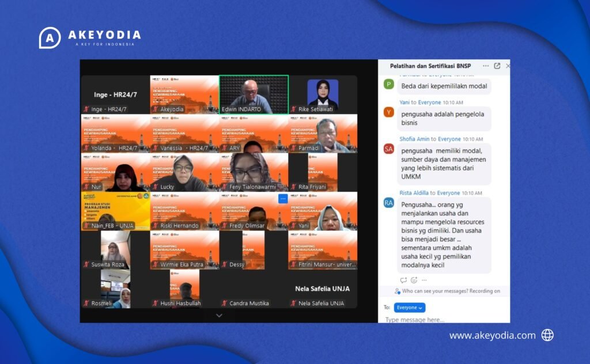Select Feny Tialonawarmi's video tile
590x364 pixels.
[x=254, y=172]
